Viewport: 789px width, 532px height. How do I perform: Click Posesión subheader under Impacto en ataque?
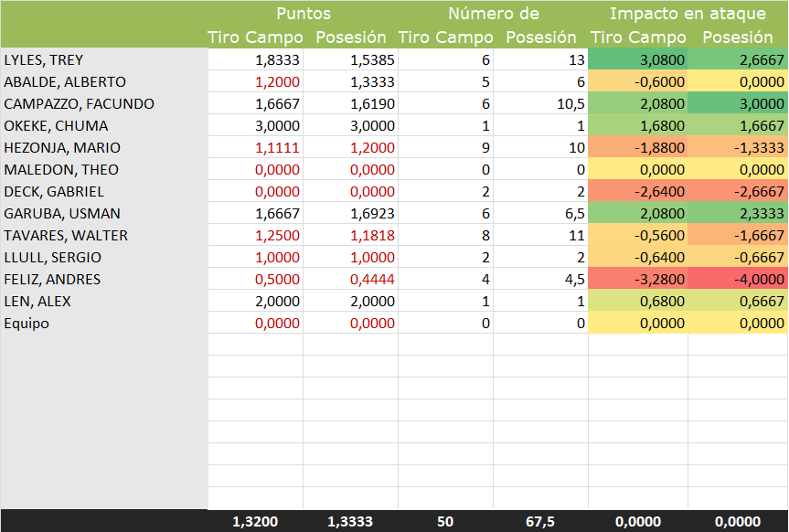738,37
